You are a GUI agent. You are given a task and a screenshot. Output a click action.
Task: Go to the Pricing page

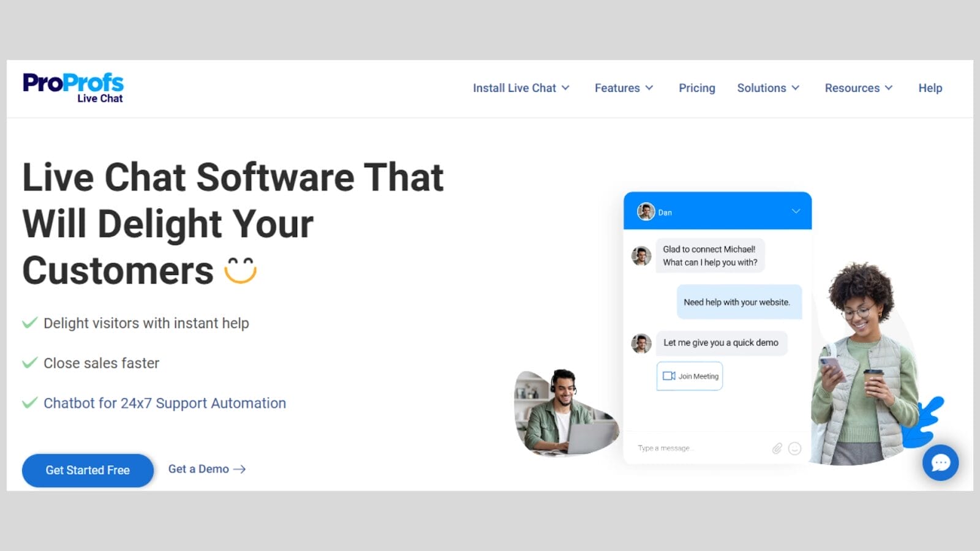point(697,88)
